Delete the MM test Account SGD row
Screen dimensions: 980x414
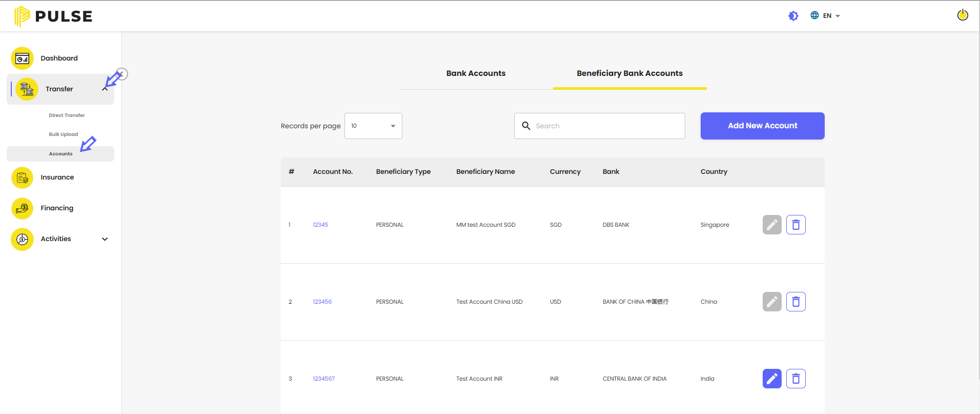tap(796, 225)
